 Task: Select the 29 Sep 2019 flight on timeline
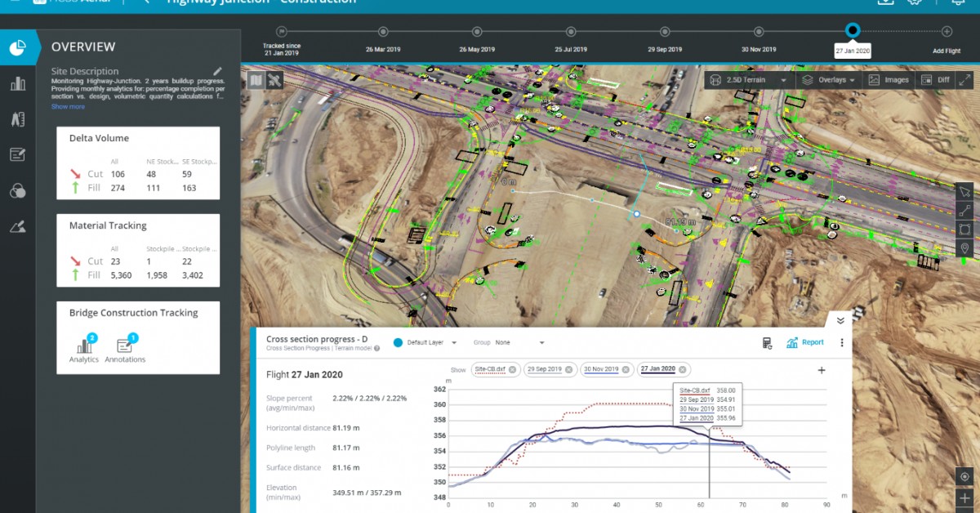pyautogui.click(x=665, y=32)
